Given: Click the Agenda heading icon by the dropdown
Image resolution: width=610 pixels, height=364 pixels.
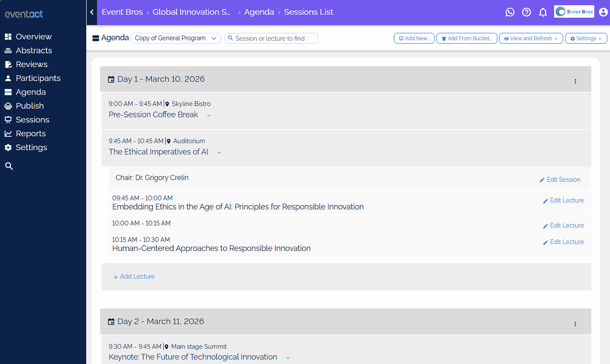Looking at the screenshot, I should point(96,38).
